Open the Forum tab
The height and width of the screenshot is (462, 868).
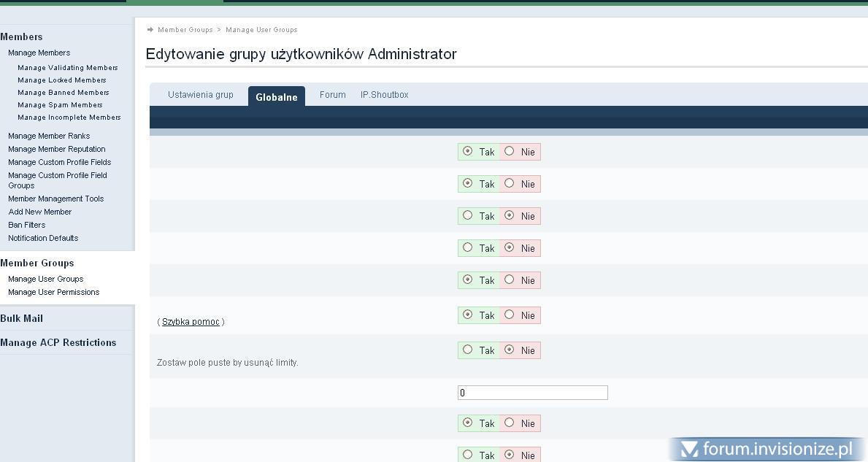click(332, 95)
